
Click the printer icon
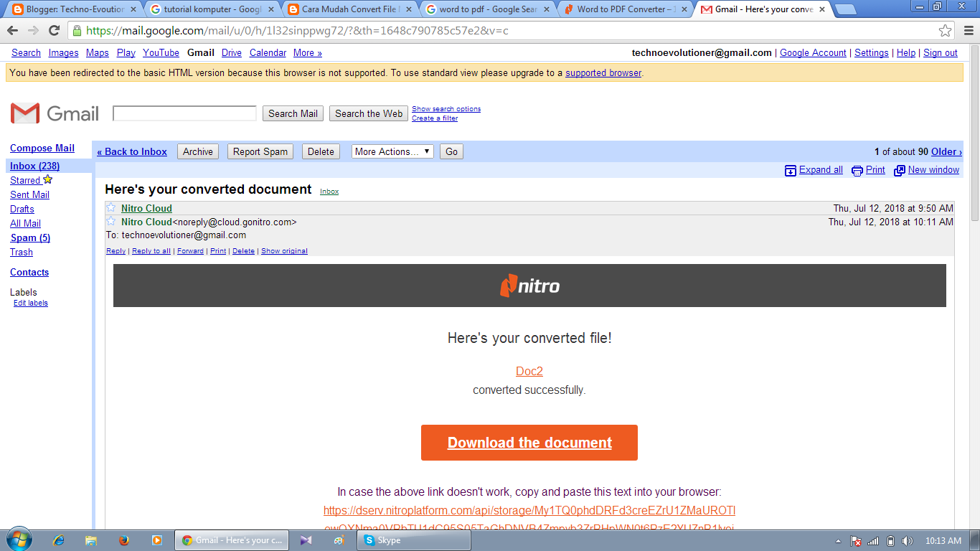(x=857, y=171)
